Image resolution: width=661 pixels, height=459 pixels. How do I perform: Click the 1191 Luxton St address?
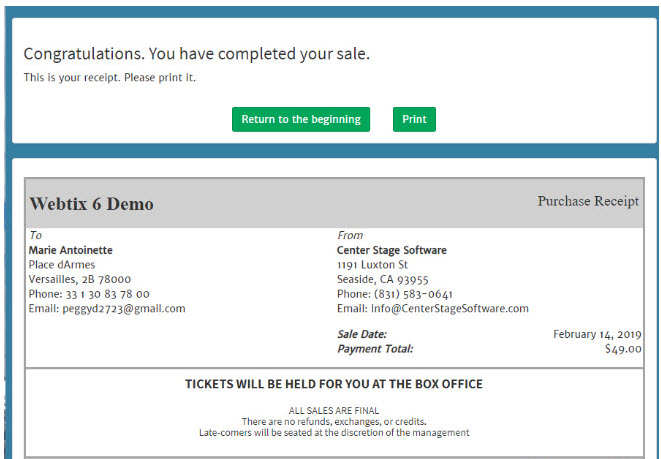372,265
